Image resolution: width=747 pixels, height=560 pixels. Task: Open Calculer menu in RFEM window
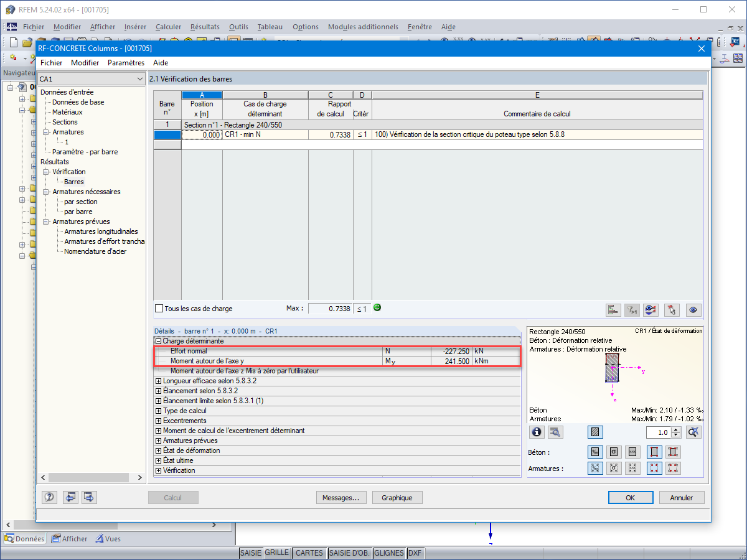[169, 27]
